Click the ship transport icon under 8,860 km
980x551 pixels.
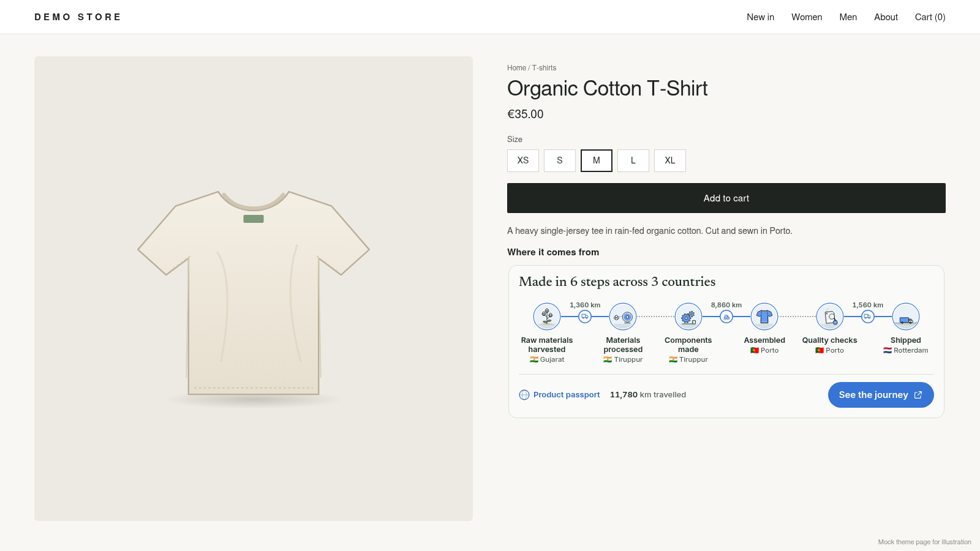[726, 317]
